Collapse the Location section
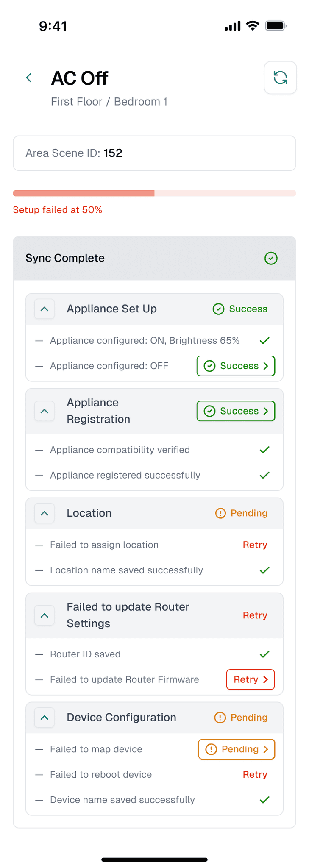The height and width of the screenshot is (868, 309). tap(45, 513)
